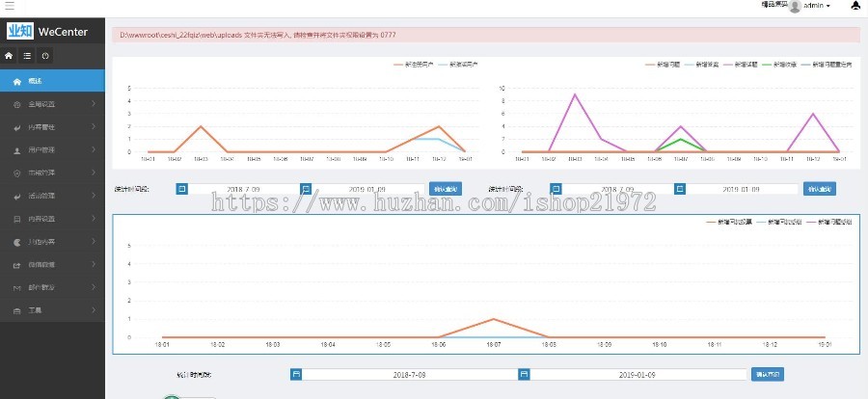The image size is (868, 399).
Task: Open calendar for right chart's 2019-01-09 date
Action: [680, 189]
